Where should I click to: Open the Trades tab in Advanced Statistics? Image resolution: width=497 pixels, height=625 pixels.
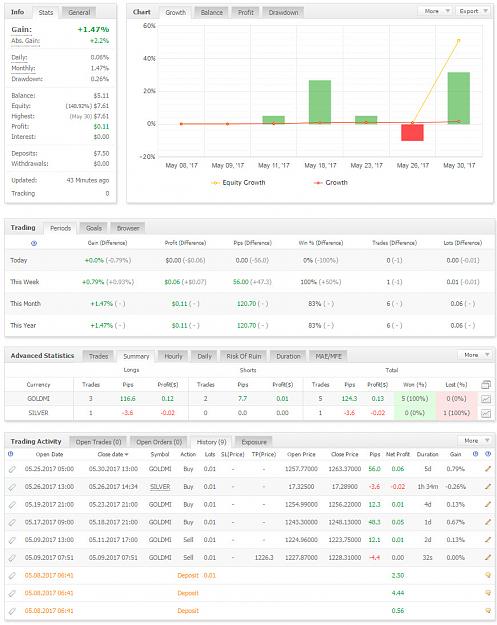click(x=98, y=356)
